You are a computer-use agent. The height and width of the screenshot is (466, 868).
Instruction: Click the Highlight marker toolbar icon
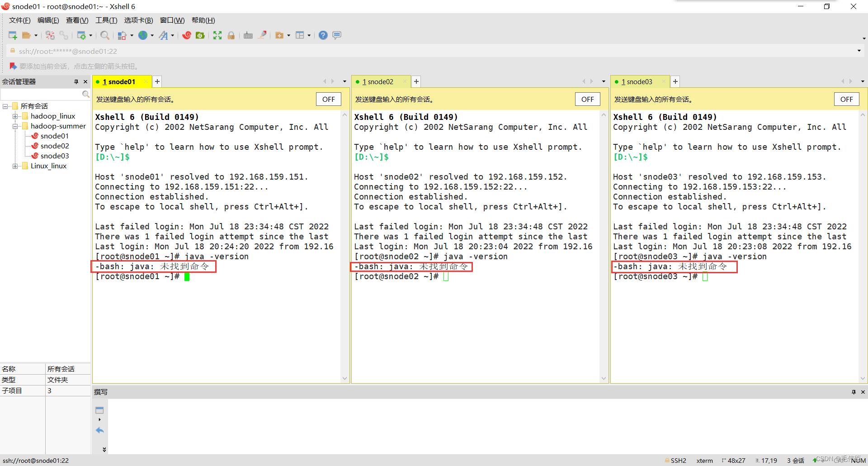(x=262, y=35)
